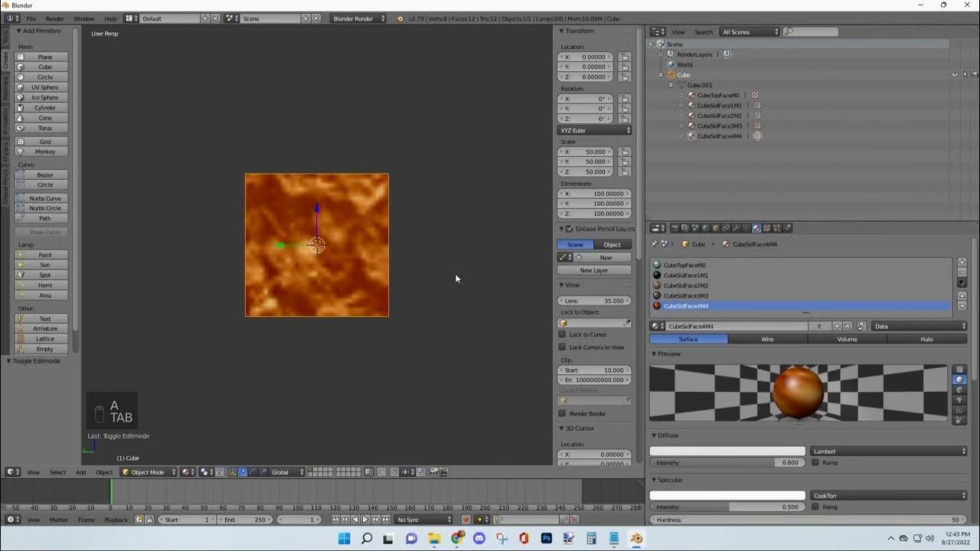Jump to first frame playback icon

pyautogui.click(x=335, y=520)
